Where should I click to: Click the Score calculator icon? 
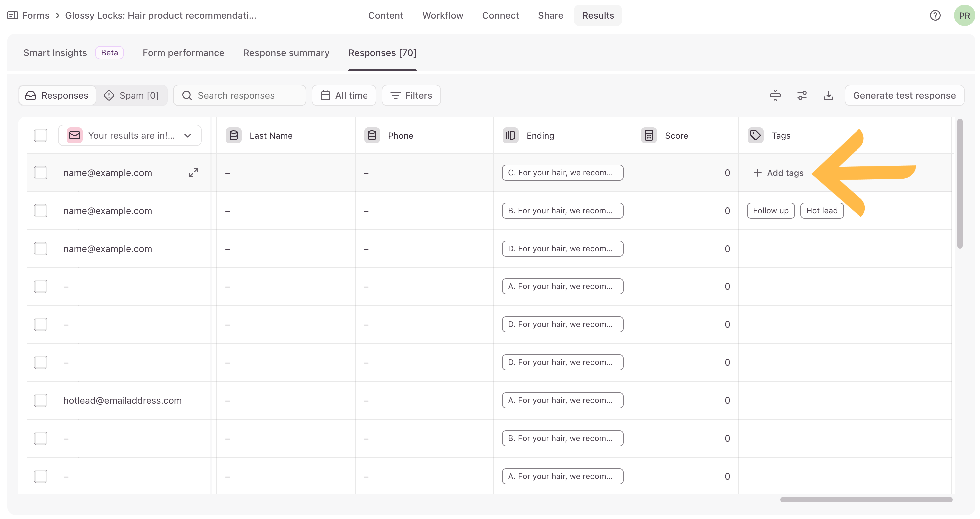coord(649,135)
